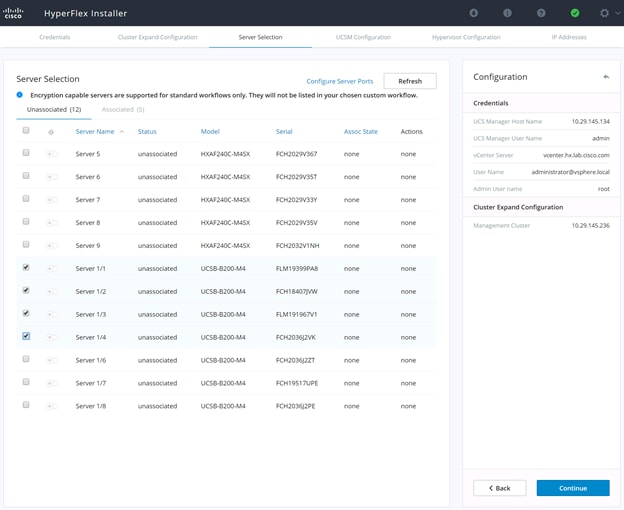
Task: Toggle locator LED for Server 9
Action: tap(52, 246)
